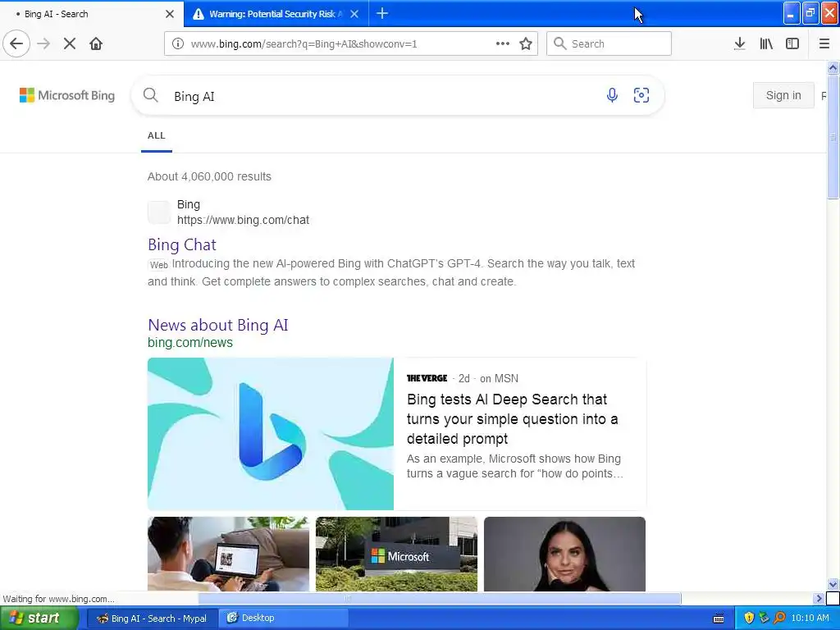This screenshot has width=840, height=630.
Task: Open the library bookshelf icon
Action: [766, 43]
